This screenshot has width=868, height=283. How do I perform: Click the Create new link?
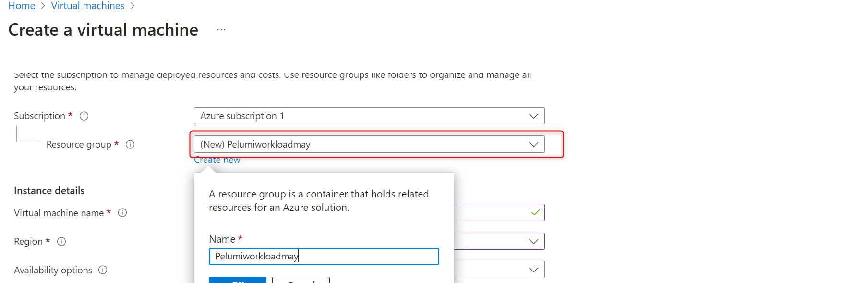click(x=217, y=160)
